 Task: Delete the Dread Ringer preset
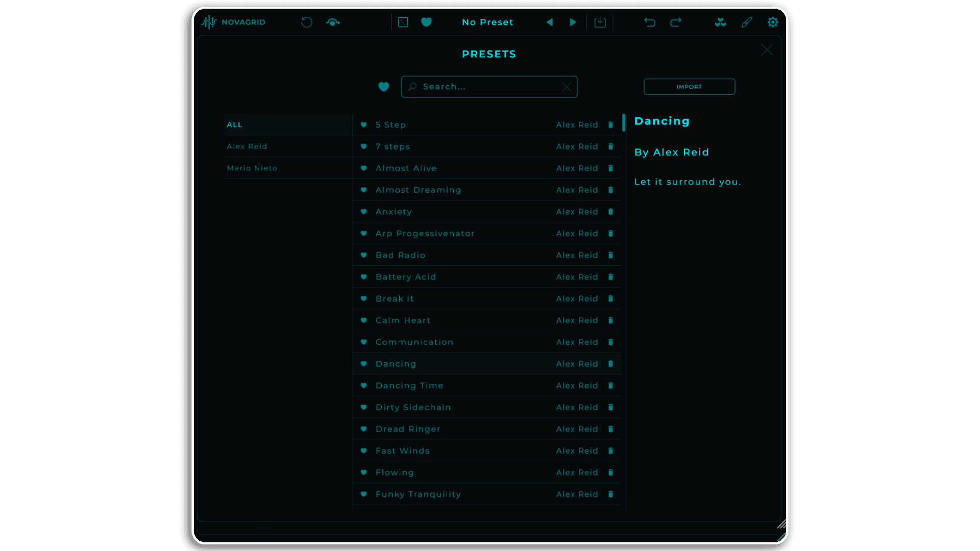click(610, 429)
